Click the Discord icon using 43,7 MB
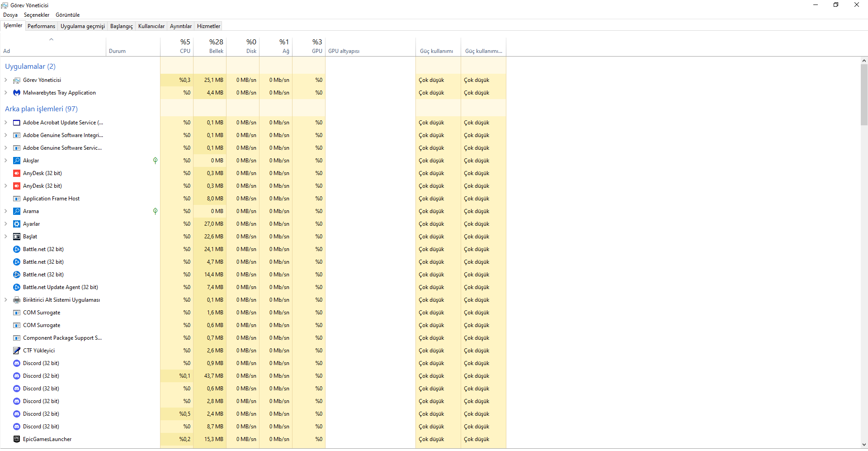Viewport: 868px width, 451px height. click(17, 376)
